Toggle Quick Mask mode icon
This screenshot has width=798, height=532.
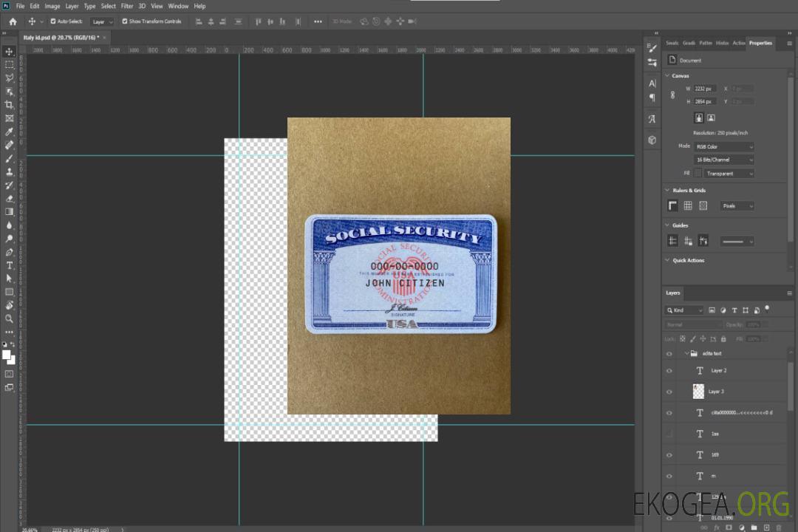9,374
